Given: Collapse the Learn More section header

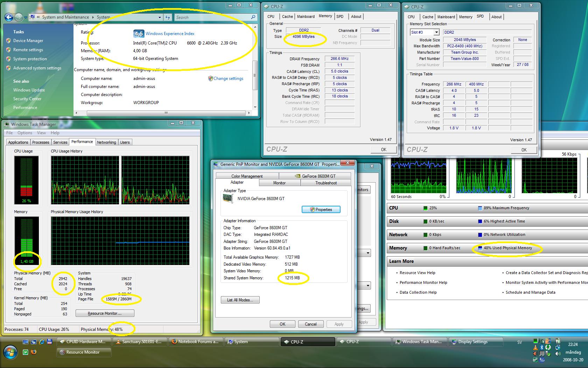Looking at the screenshot, I should point(487,261).
